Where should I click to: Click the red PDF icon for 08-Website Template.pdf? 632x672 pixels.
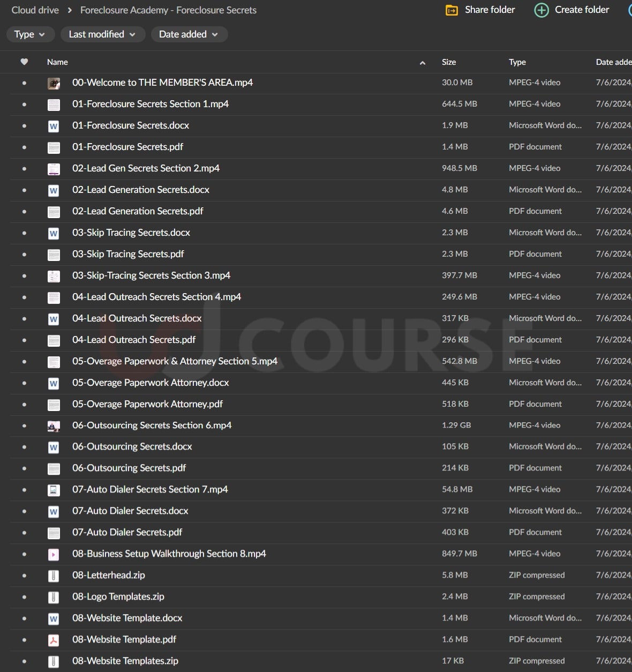coord(54,640)
